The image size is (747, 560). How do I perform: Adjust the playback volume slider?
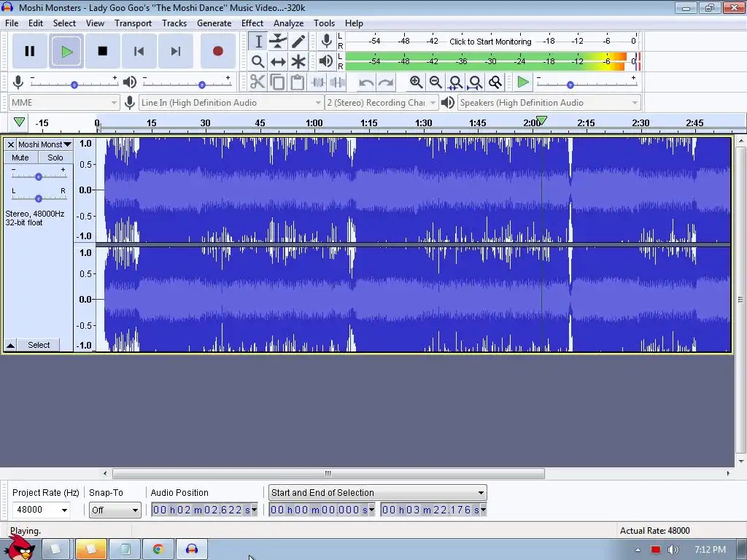coord(201,85)
